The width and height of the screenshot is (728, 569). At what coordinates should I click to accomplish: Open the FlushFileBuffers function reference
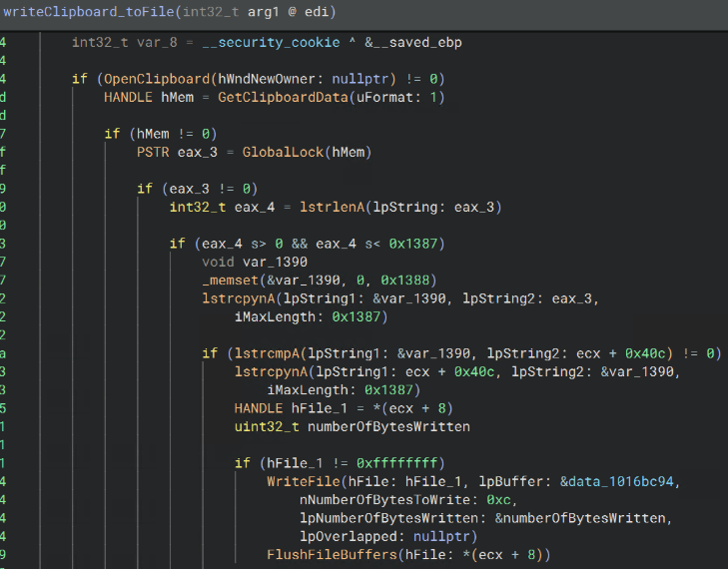tap(332, 555)
